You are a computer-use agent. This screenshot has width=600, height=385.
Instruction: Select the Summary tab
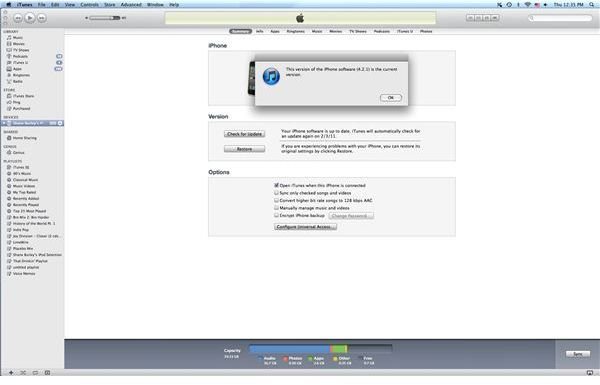240,31
